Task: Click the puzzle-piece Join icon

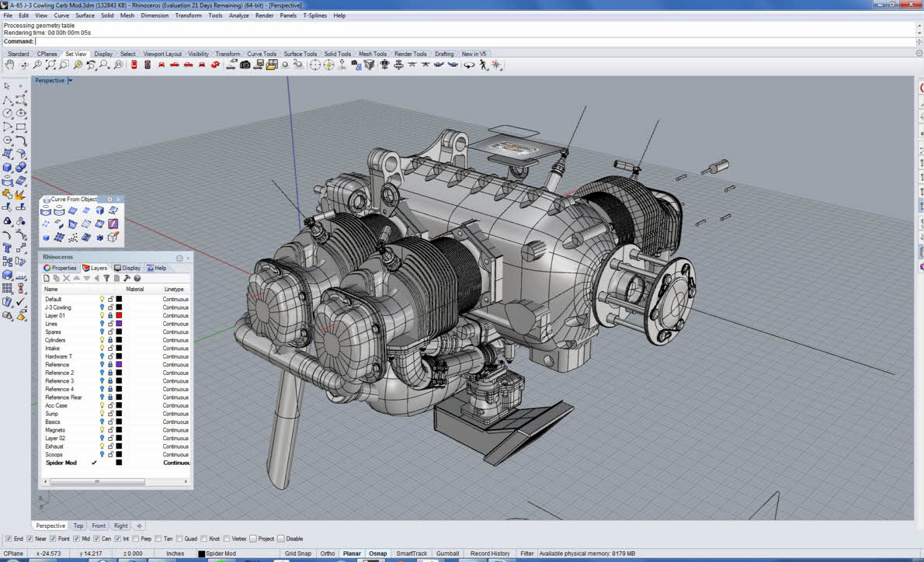Action: click(7, 194)
